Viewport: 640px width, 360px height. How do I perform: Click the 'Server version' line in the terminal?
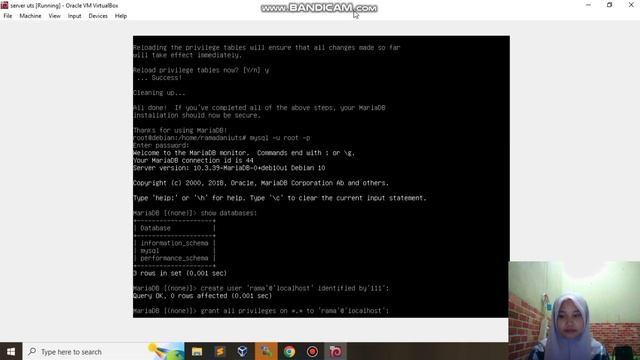tap(229, 168)
